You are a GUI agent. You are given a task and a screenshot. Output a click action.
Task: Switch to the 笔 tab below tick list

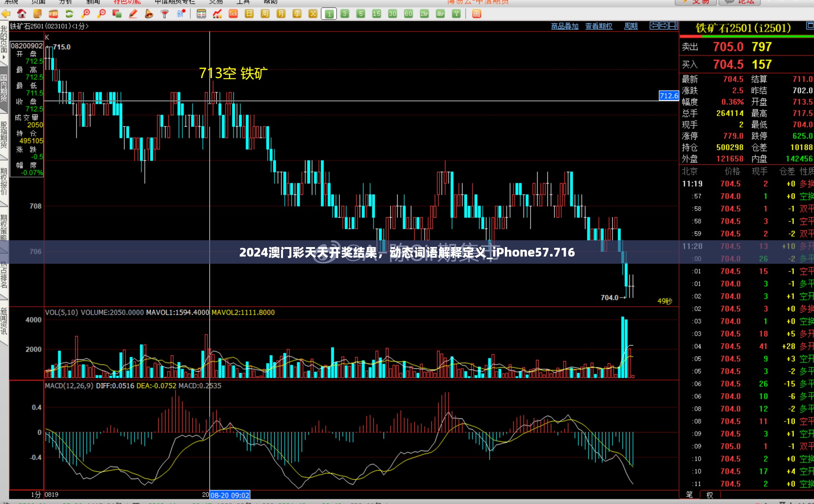pos(689,495)
